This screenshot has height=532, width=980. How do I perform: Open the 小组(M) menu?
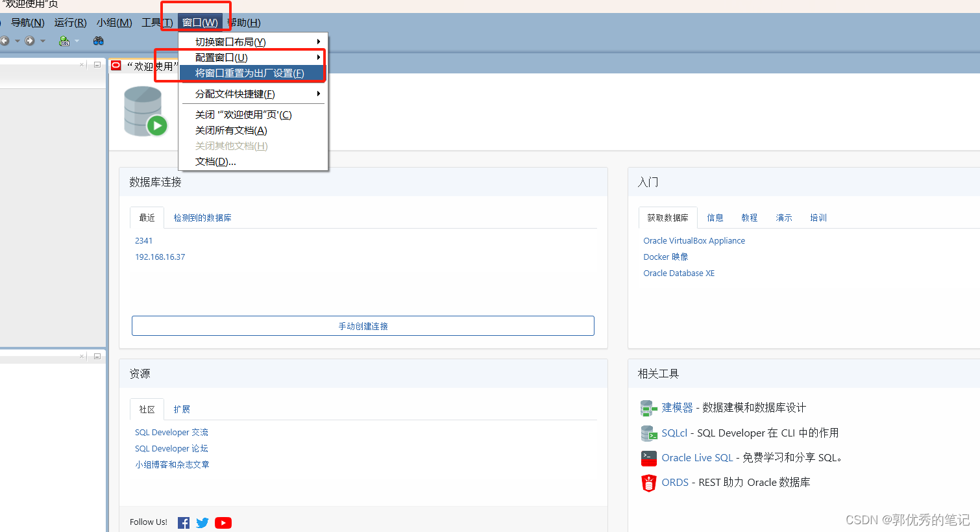[114, 23]
